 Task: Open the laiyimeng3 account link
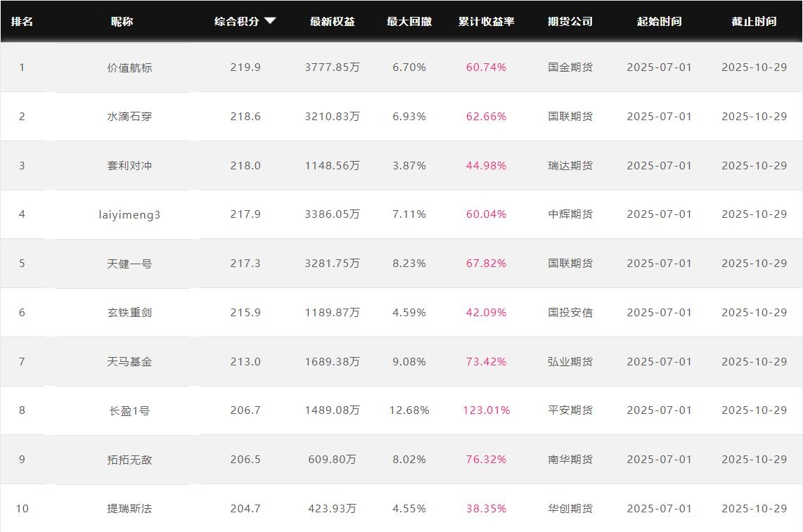coord(129,214)
